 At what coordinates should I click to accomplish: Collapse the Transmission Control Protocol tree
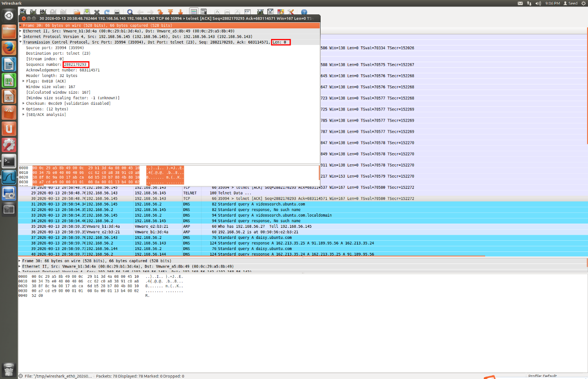[21, 42]
